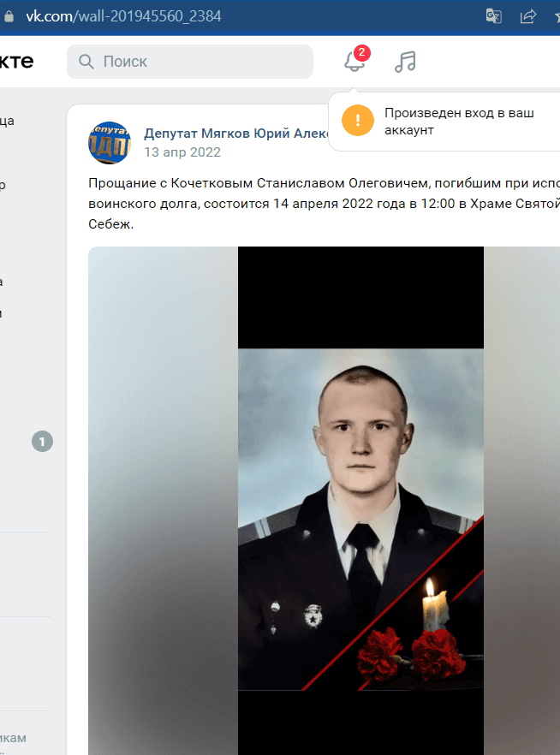Click the post text about Кочетков Станислав
Image resolution: width=560 pixels, height=755 pixels.
(x=324, y=203)
